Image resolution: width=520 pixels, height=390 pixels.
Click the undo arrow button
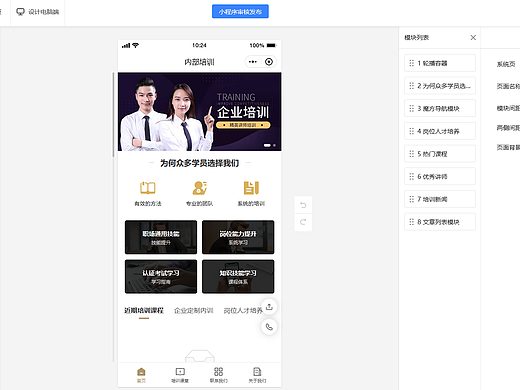point(303,205)
